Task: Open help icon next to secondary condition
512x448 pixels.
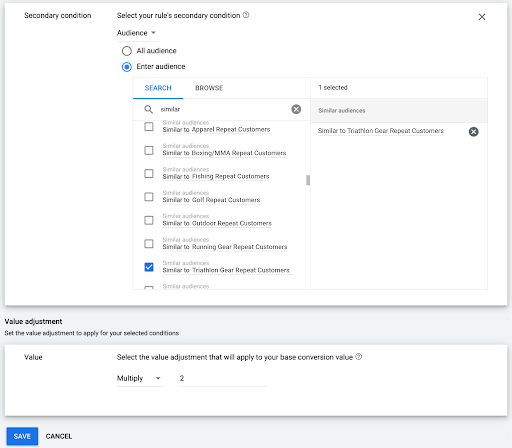Action: tap(246, 15)
